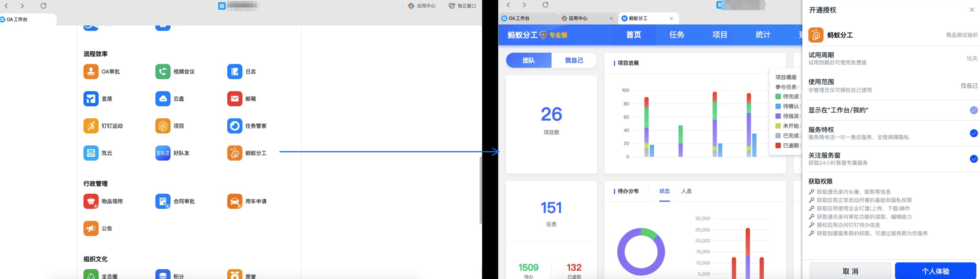Click the 试用周期 15天 value
The image size is (980, 279).
click(972, 59)
